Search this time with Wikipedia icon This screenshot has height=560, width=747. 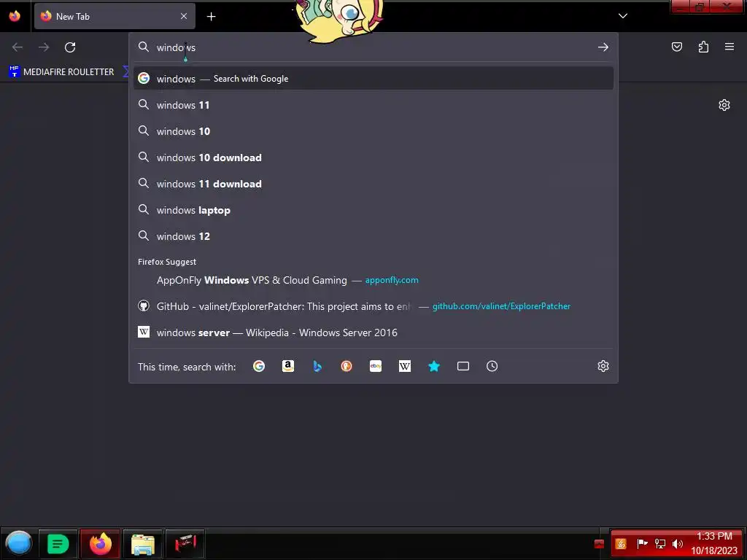click(x=405, y=366)
